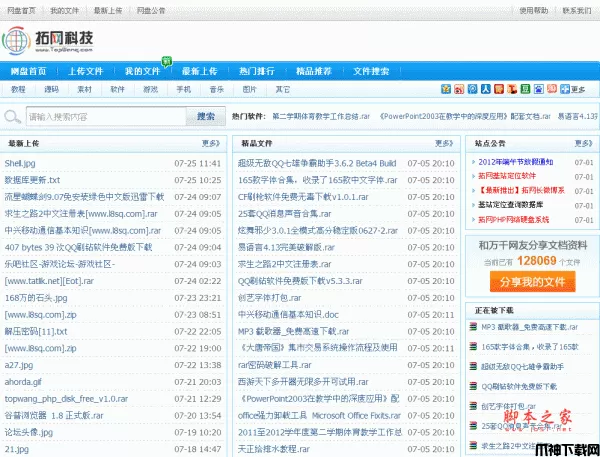Open 2012年端午节放假通知 announcement
The height and width of the screenshot is (457, 600).
515,162
